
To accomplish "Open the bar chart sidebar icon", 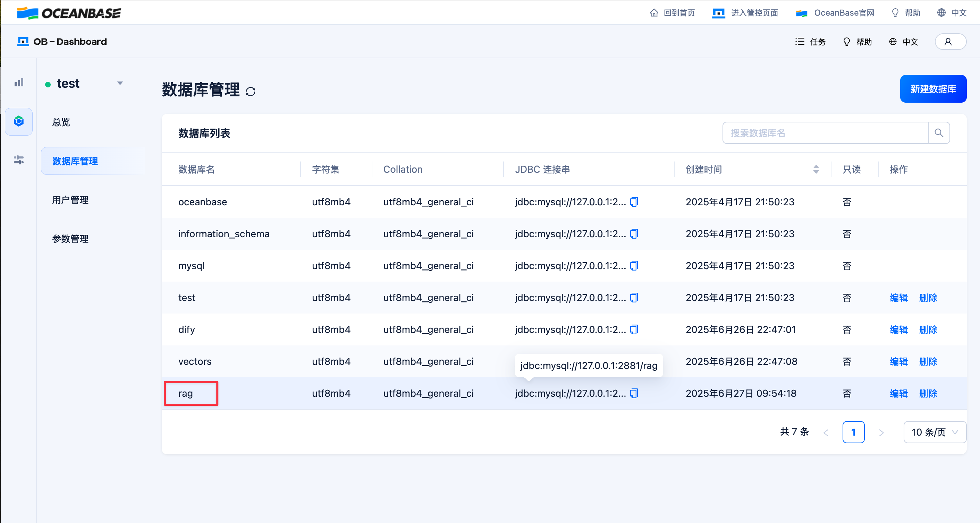I will pos(19,83).
